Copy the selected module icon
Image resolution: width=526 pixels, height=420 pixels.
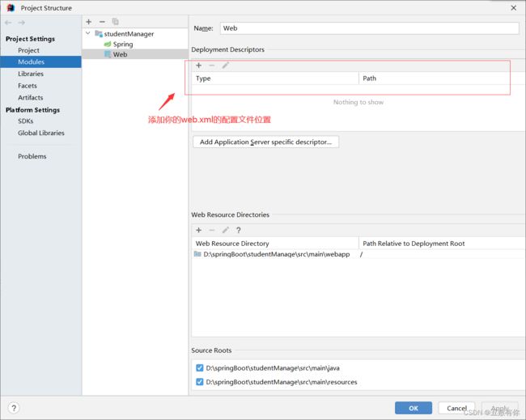(116, 22)
